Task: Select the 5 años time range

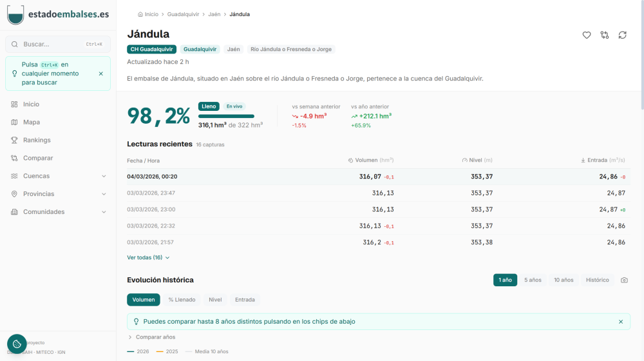Action: click(533, 280)
